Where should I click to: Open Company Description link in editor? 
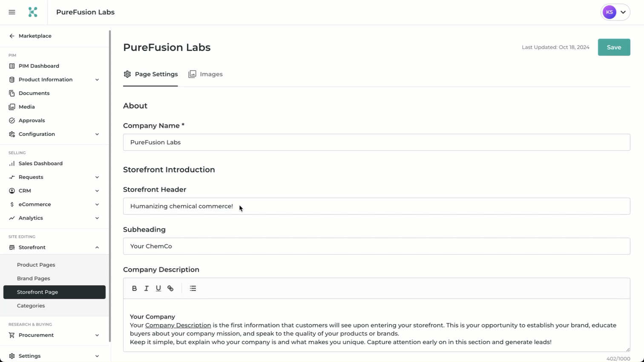178,325
